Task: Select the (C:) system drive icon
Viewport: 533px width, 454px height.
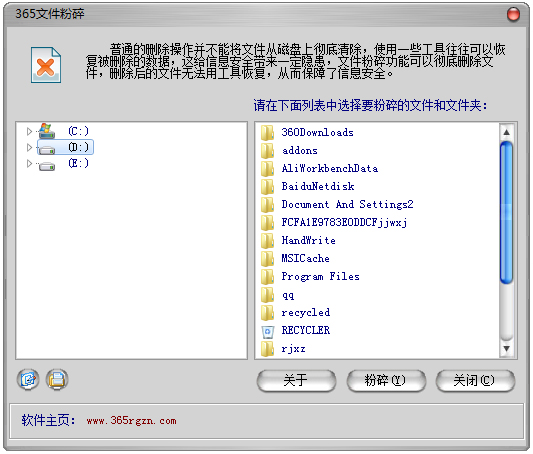Action: point(47,131)
